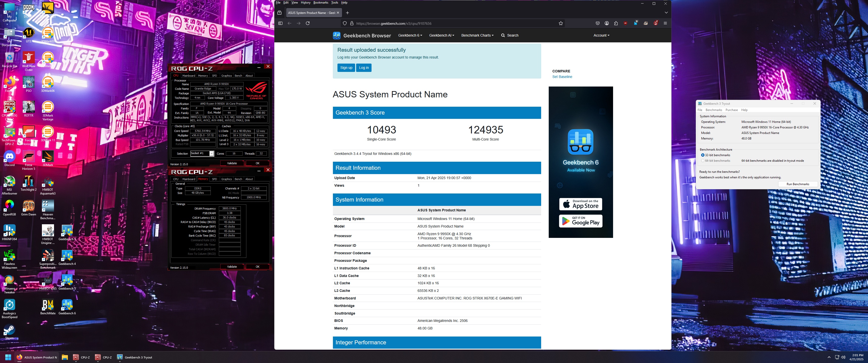Open Auslogics BoostSpeed shortcut
868x363 pixels.
9,309
